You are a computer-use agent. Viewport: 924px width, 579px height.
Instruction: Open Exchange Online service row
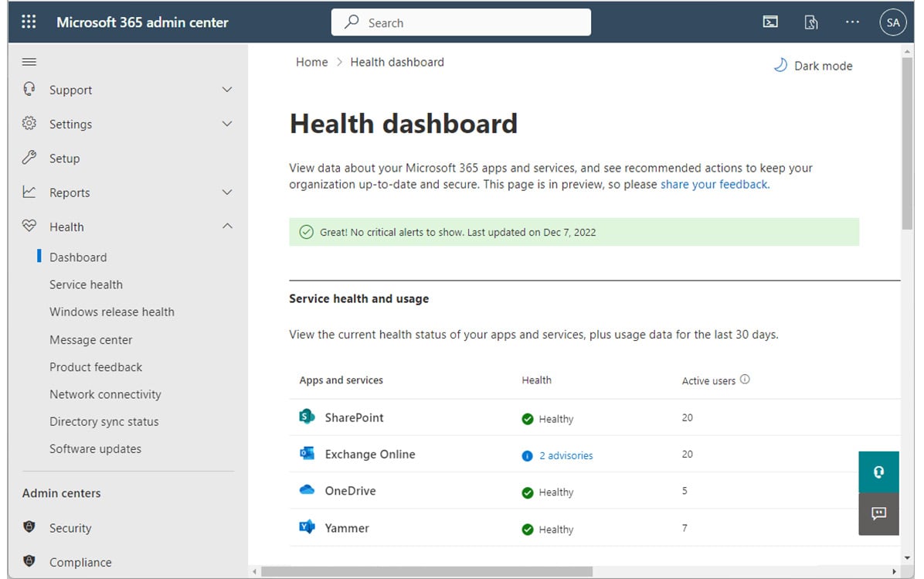tap(595, 454)
